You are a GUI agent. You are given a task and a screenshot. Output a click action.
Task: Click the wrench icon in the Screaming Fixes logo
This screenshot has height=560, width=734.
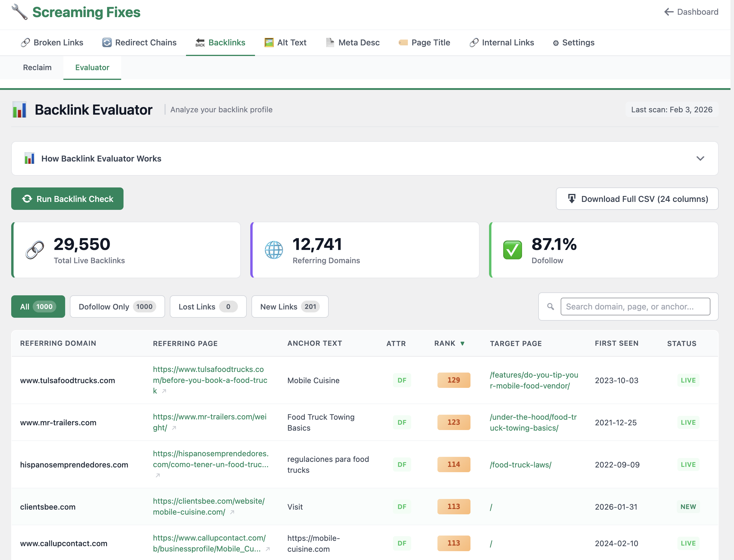pos(19,12)
